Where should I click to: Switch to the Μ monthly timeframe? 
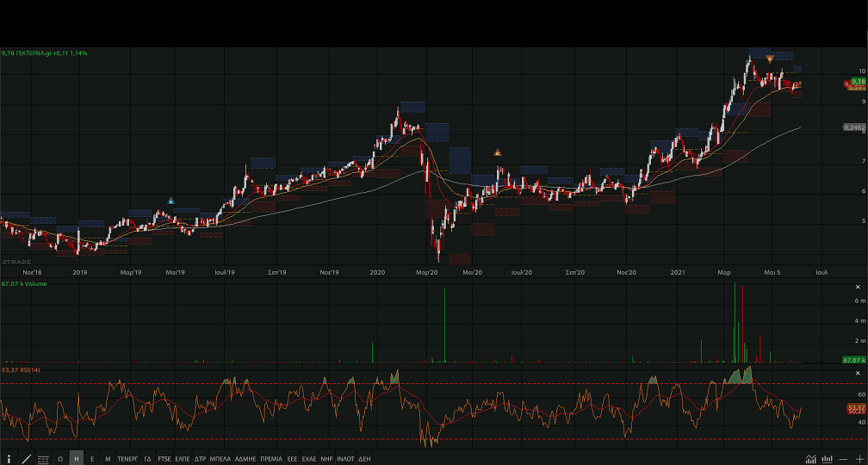108,459
